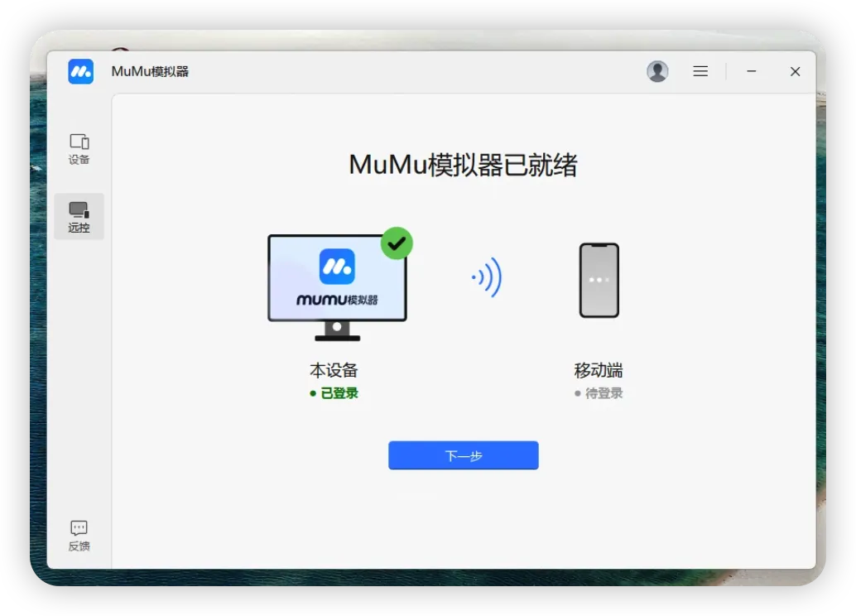
Task: Click the green checkmark badge
Action: point(397,243)
